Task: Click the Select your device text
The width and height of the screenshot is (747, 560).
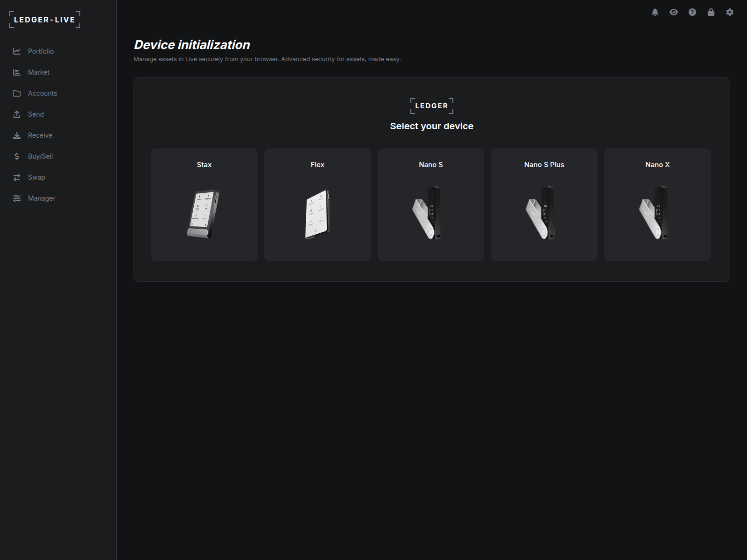Action: click(x=432, y=126)
